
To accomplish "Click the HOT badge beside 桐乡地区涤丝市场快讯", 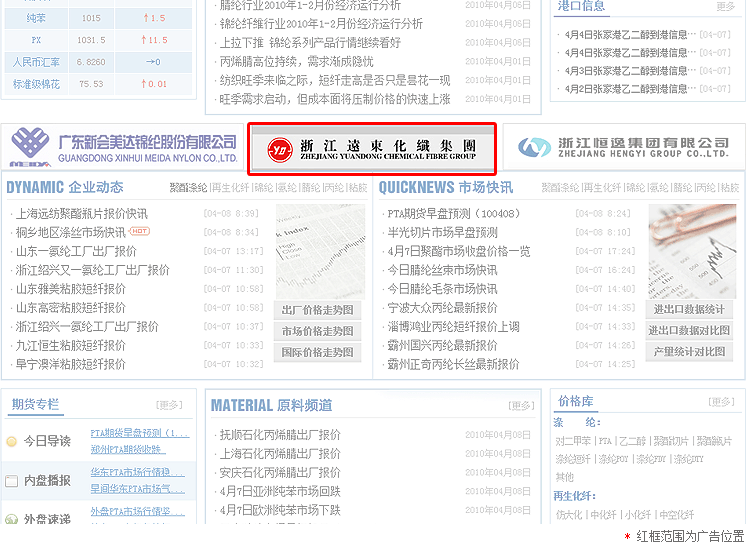I will click(139, 231).
